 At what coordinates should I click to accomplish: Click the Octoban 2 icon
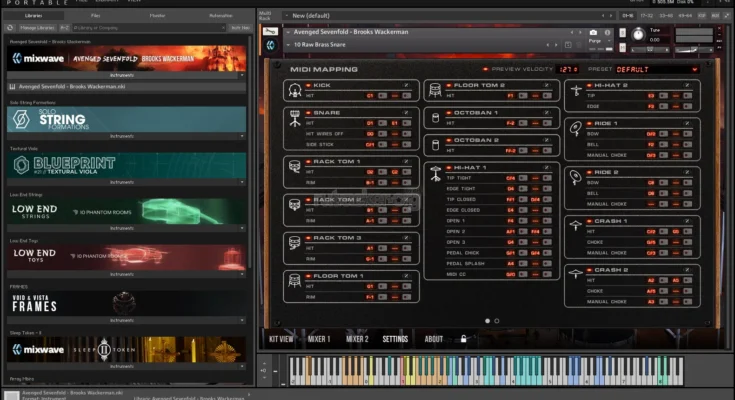[x=435, y=145]
